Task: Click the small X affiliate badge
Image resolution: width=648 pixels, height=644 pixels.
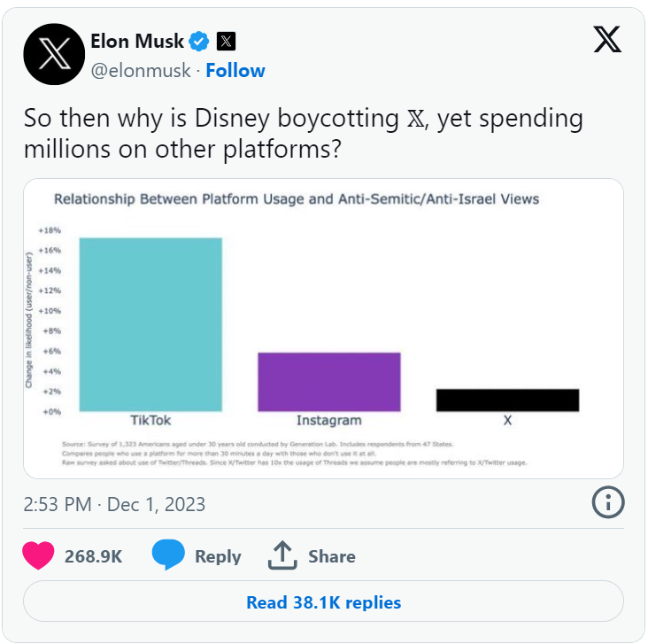Action: tap(226, 41)
